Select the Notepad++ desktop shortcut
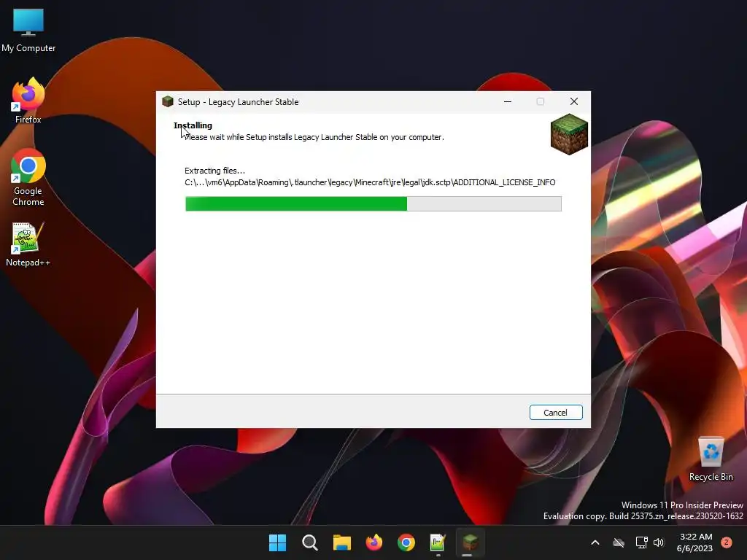This screenshot has width=747, height=560. [28, 244]
